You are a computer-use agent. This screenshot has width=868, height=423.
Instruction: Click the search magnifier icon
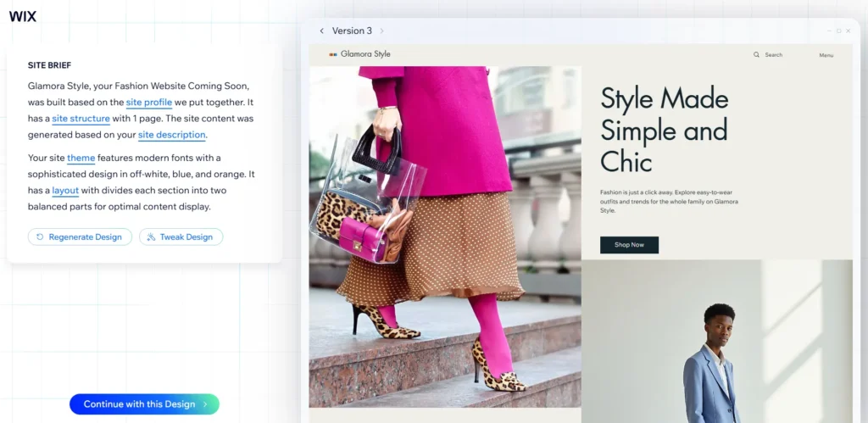pyautogui.click(x=756, y=55)
